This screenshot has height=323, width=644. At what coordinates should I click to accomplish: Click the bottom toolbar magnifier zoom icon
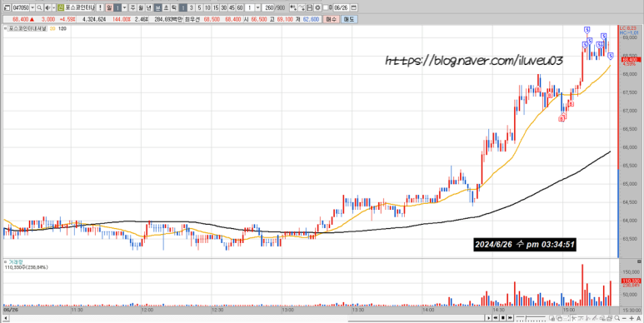click(617, 318)
